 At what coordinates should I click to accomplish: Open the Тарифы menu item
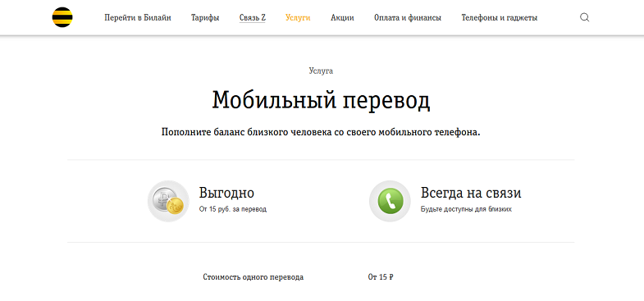[x=205, y=18]
